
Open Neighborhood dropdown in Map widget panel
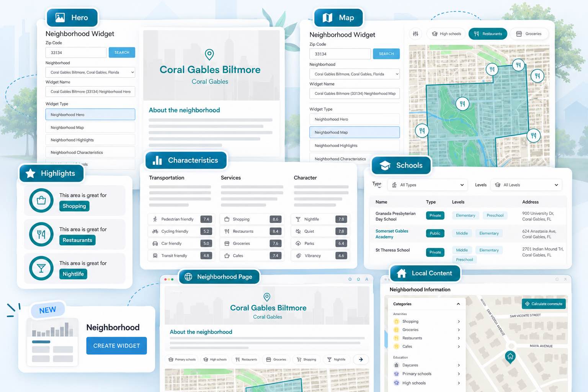[x=354, y=74]
